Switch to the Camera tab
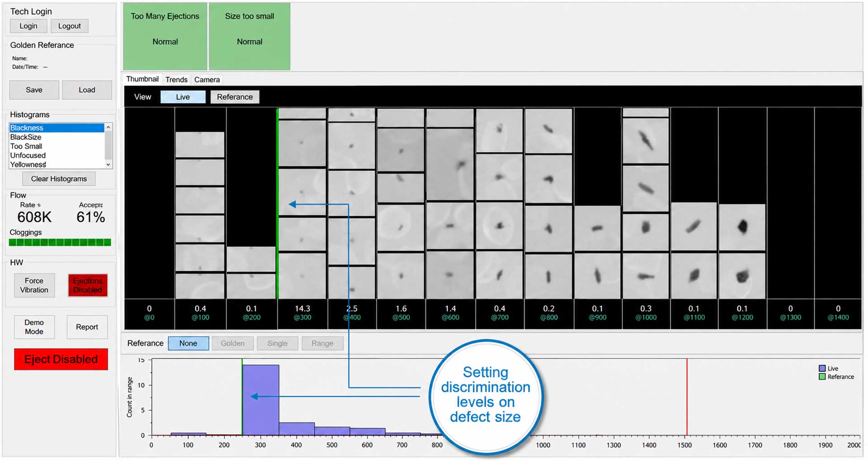Viewport: 868px width, 460px height. pyautogui.click(x=207, y=80)
